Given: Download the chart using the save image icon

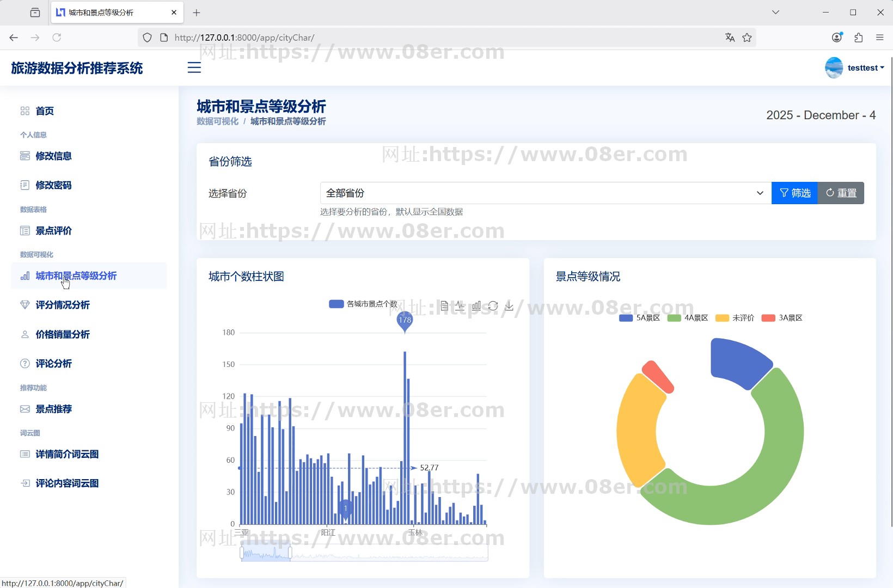Looking at the screenshot, I should [x=510, y=305].
